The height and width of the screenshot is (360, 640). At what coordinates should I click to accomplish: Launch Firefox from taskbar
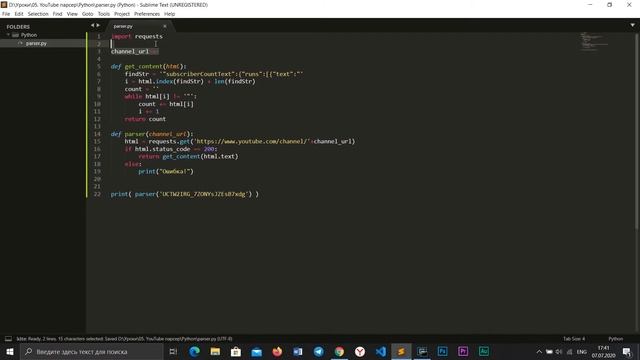(277, 351)
